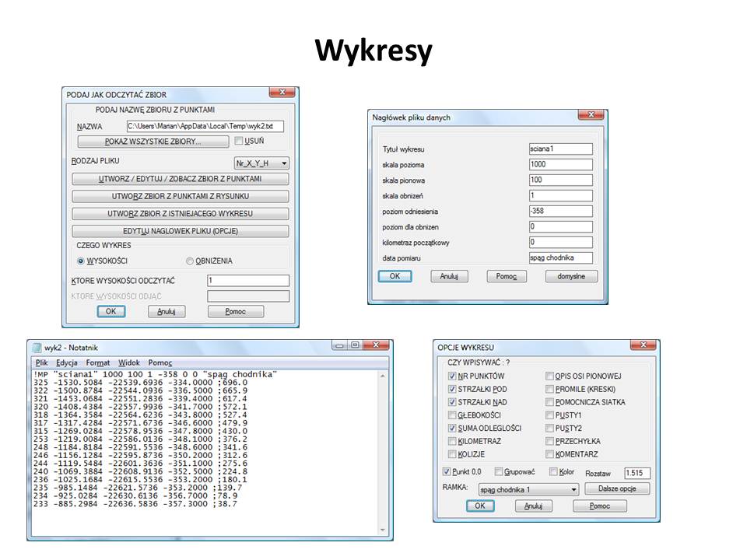Open RAMKA spąg chodnika 1 dropdown
The width and height of the screenshot is (747, 560).
(529, 489)
